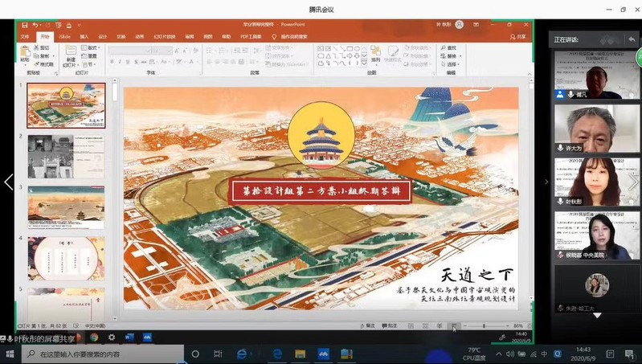Click the lightbulb Tell Me search icon
642x364 pixels.
(x=274, y=36)
